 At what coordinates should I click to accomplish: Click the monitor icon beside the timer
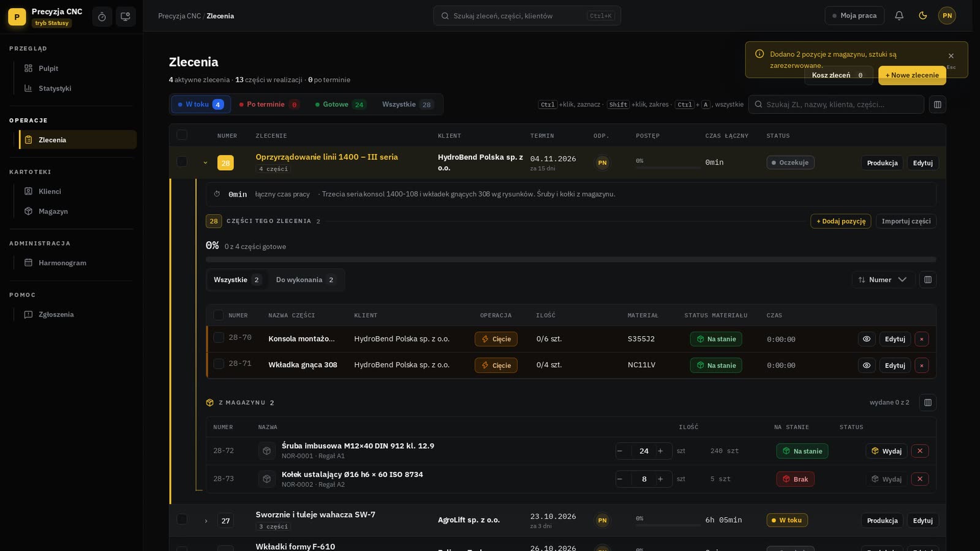(x=126, y=17)
